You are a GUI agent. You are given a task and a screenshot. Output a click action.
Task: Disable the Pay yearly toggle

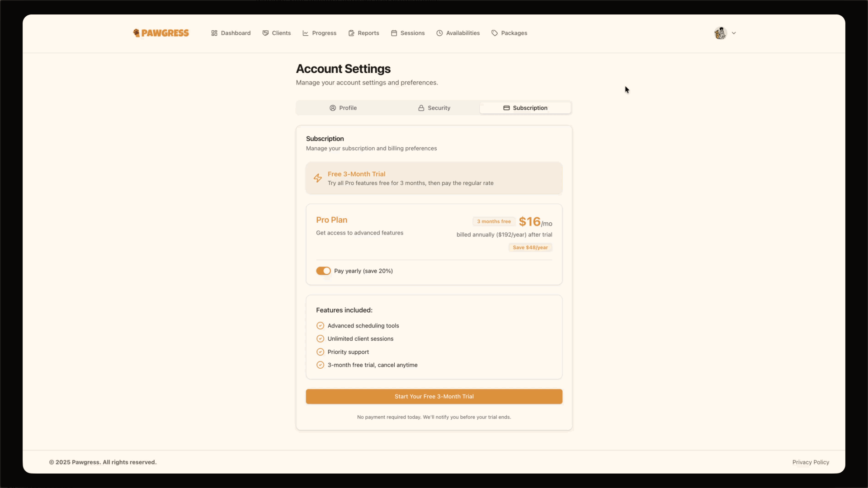pos(324,271)
